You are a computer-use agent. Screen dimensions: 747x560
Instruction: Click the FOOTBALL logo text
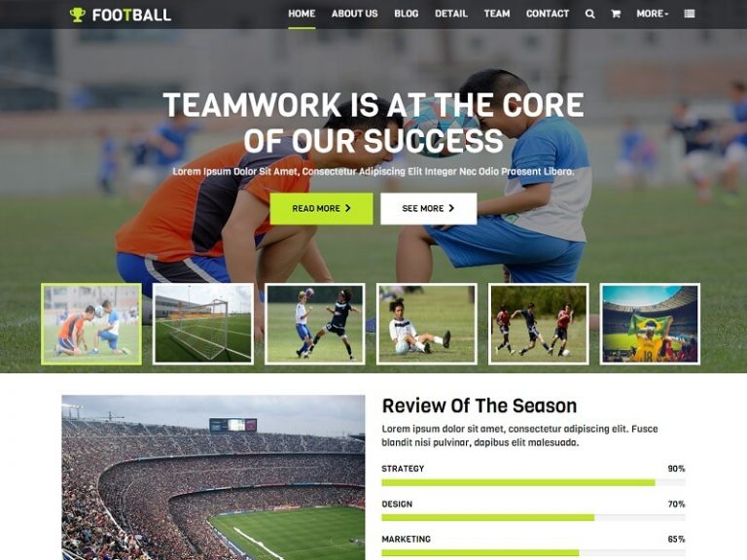(131, 16)
